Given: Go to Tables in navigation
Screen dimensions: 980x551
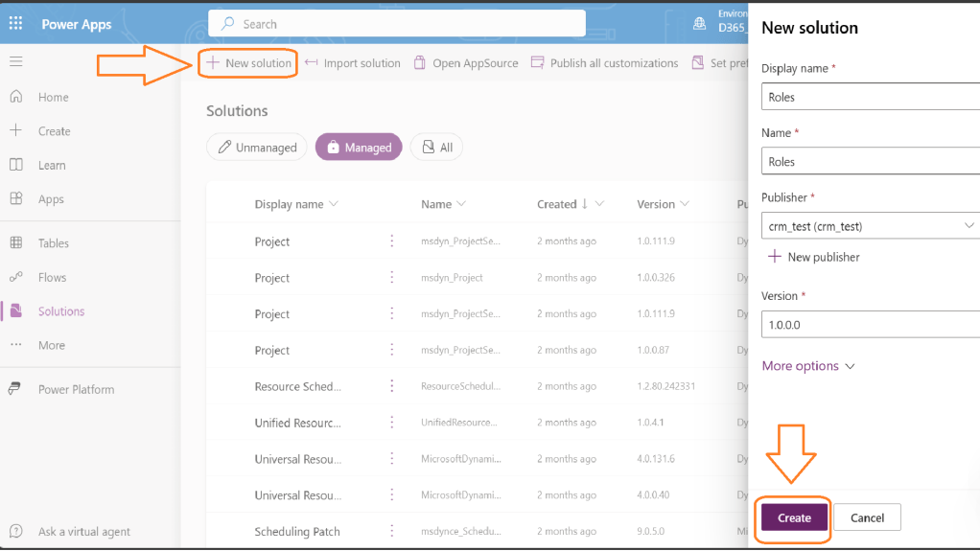Looking at the screenshot, I should [53, 243].
